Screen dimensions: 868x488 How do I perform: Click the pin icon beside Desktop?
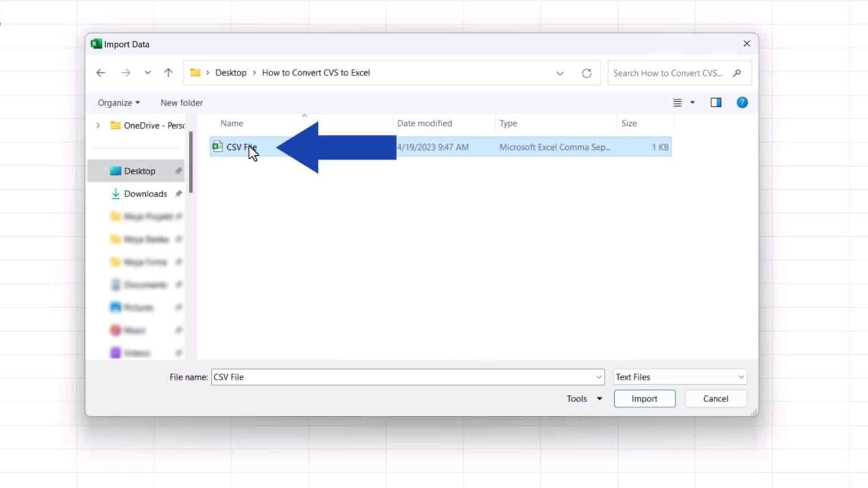[178, 171]
